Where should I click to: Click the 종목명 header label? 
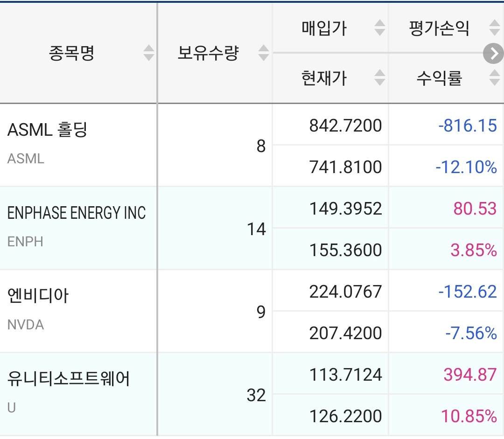coord(71,53)
